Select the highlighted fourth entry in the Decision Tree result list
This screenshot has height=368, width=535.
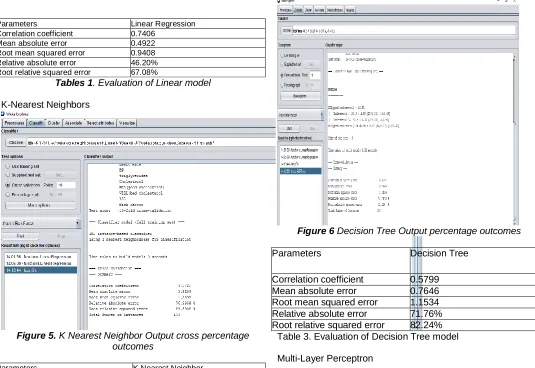(x=300, y=171)
